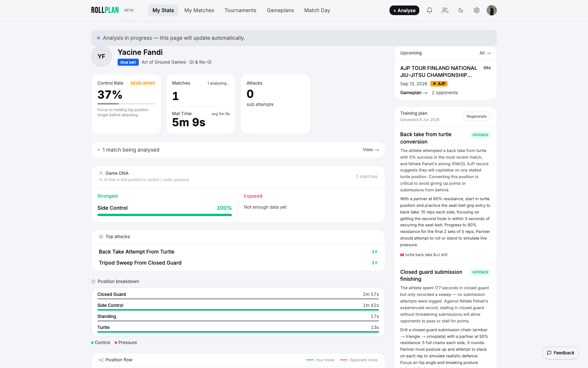The height and width of the screenshot is (368, 588).
Task: Toggle dark mode moon icon
Action: tap(461, 10)
